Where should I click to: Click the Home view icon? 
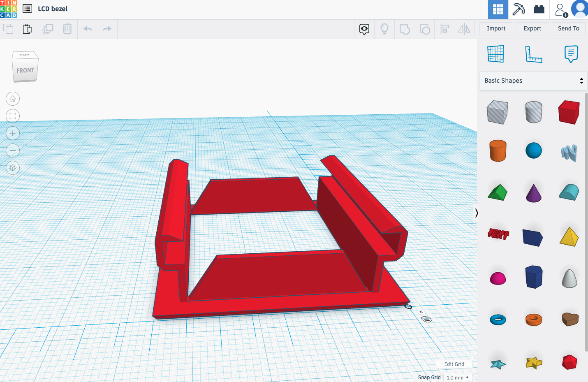13,99
